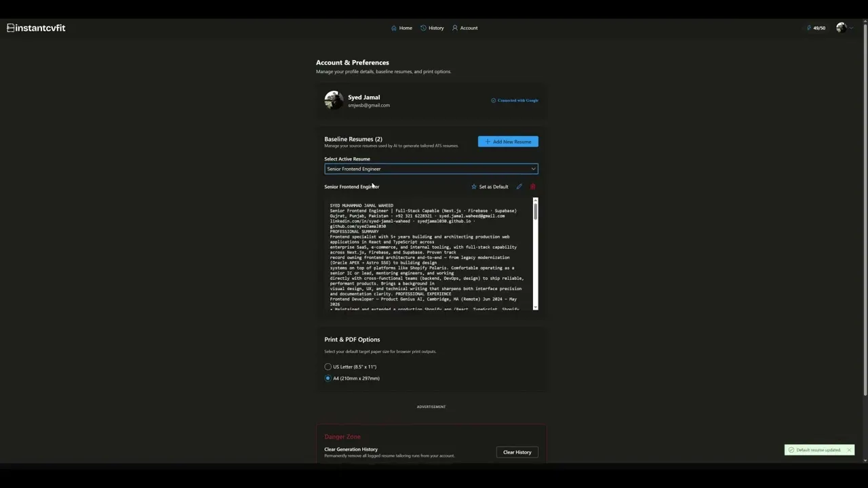Click the Print & PDF Options heading
Screen dimensions: 868x488
[x=352, y=340]
